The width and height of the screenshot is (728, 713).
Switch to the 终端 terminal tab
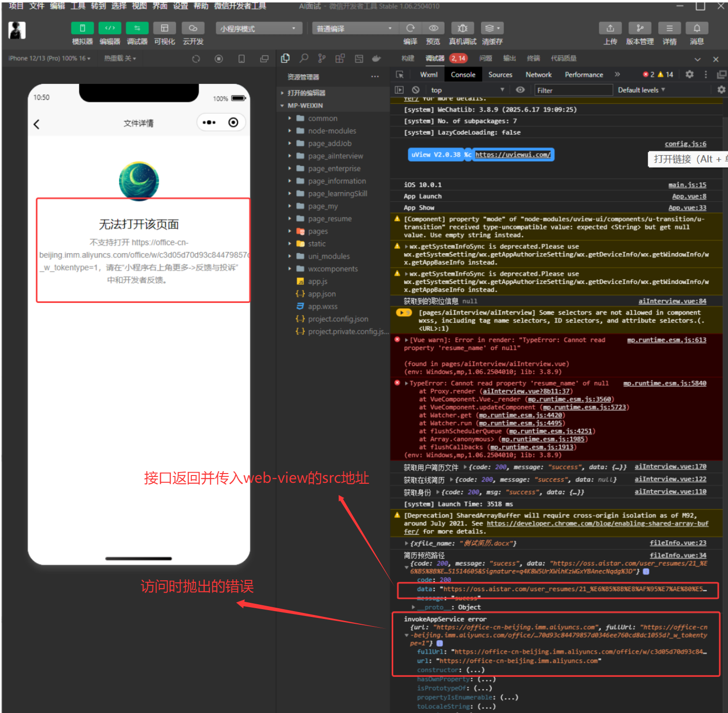[533, 59]
